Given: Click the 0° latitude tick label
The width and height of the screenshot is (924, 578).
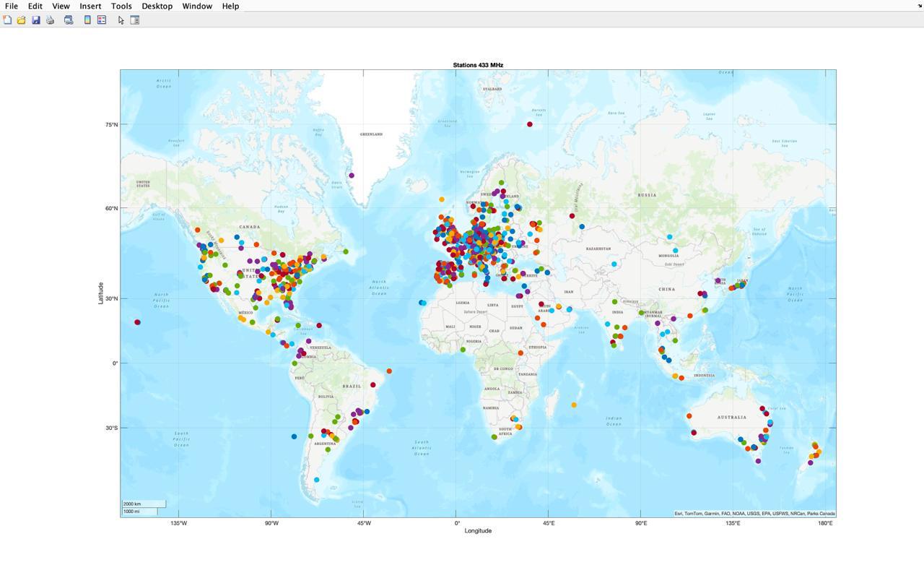Looking at the screenshot, I should (115, 363).
